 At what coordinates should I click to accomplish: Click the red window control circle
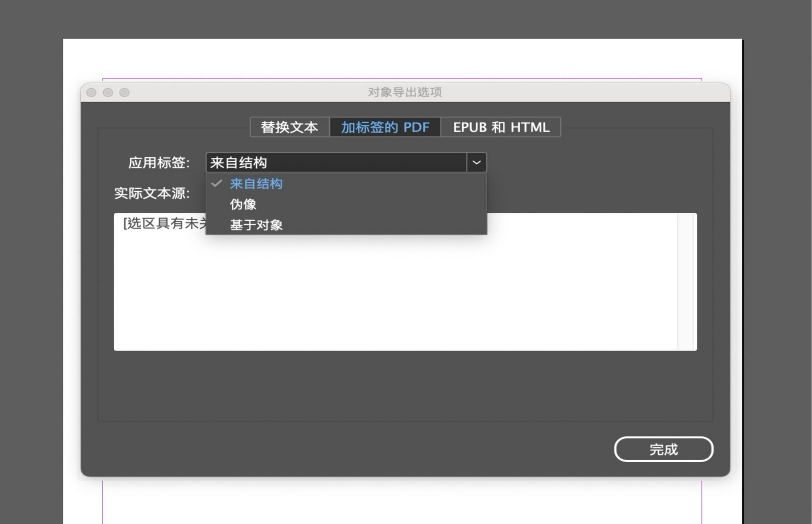(x=92, y=93)
